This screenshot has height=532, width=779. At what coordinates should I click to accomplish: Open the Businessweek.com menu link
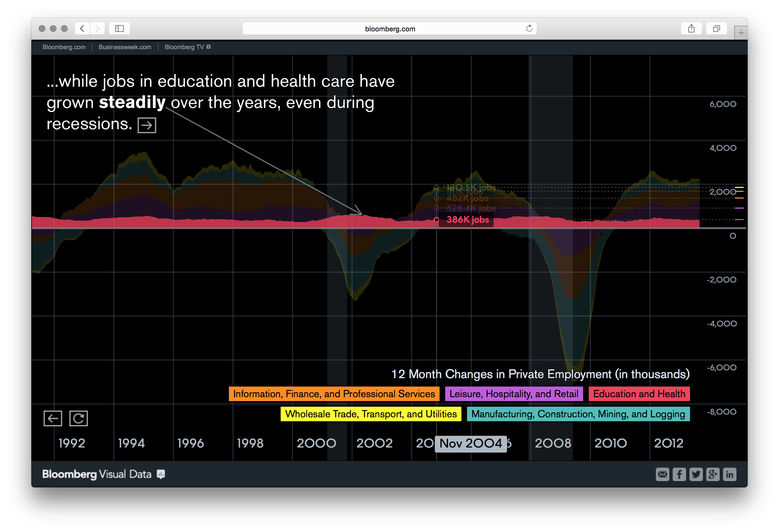click(x=124, y=47)
